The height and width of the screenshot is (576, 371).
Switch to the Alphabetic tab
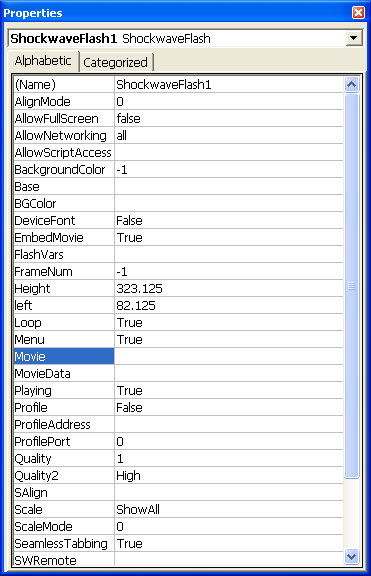click(x=43, y=61)
